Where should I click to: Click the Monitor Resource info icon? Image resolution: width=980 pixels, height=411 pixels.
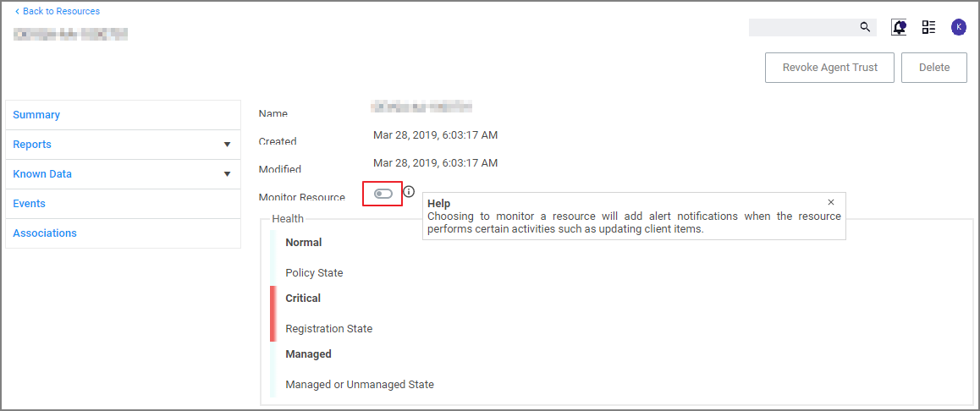[x=409, y=191]
